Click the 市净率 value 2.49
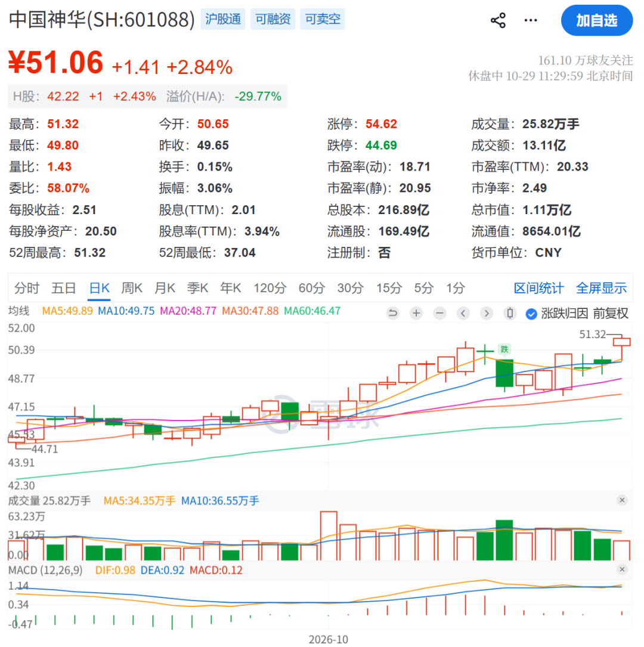Screen dimensions: 644x647 point(535,188)
